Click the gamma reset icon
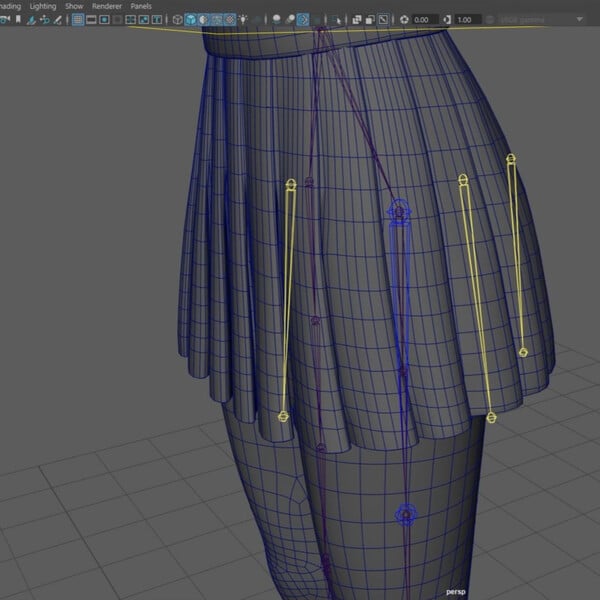Image resolution: width=600 pixels, height=600 pixels. 447,20
